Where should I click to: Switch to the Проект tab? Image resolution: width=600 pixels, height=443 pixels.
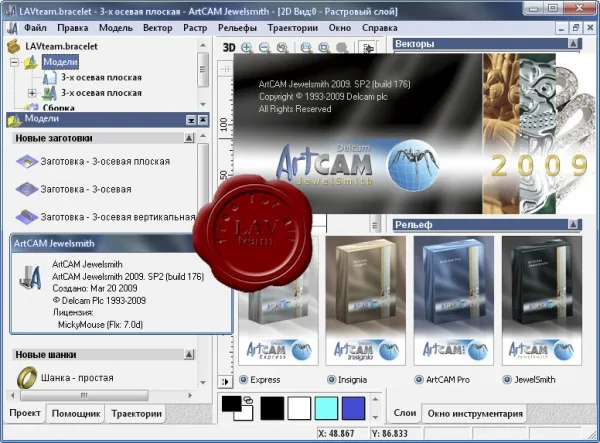(25, 413)
